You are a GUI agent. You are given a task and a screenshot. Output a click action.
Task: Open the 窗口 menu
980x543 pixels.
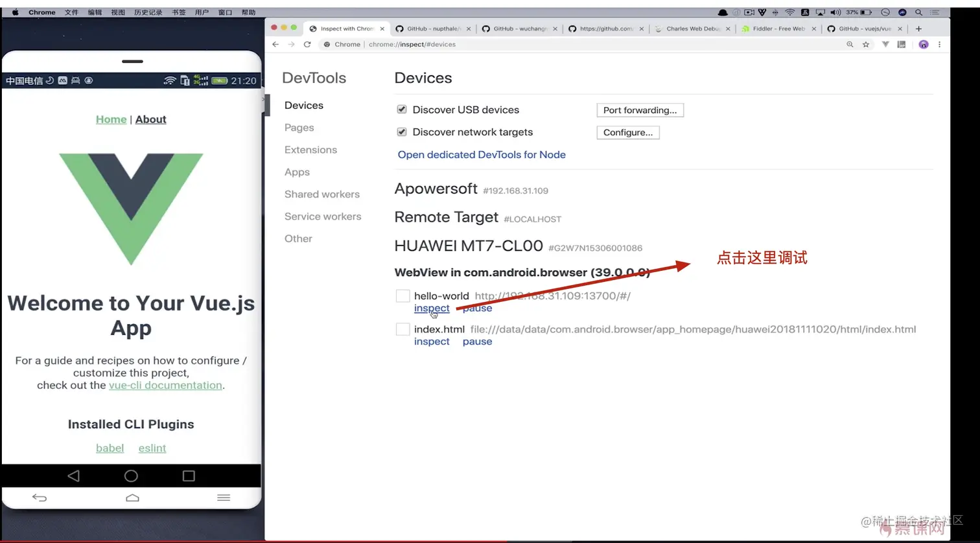225,12
